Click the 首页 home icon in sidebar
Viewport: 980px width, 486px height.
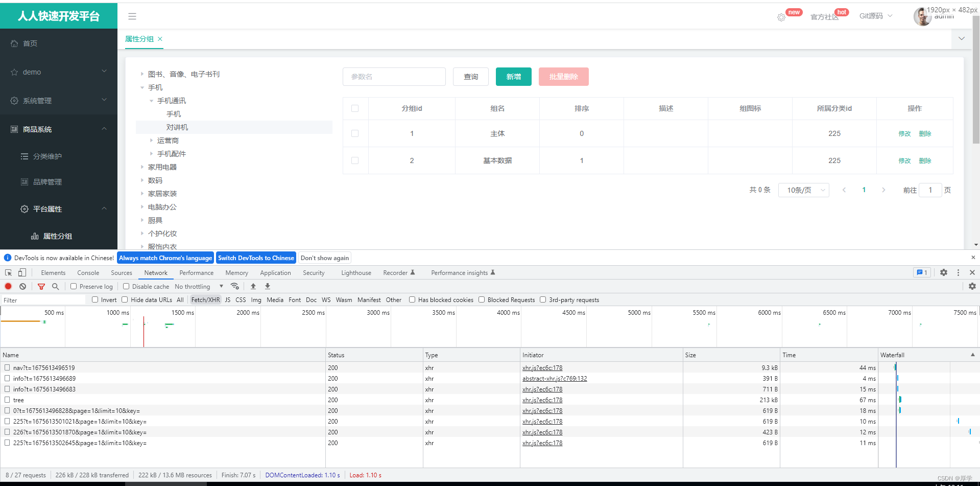pos(14,43)
